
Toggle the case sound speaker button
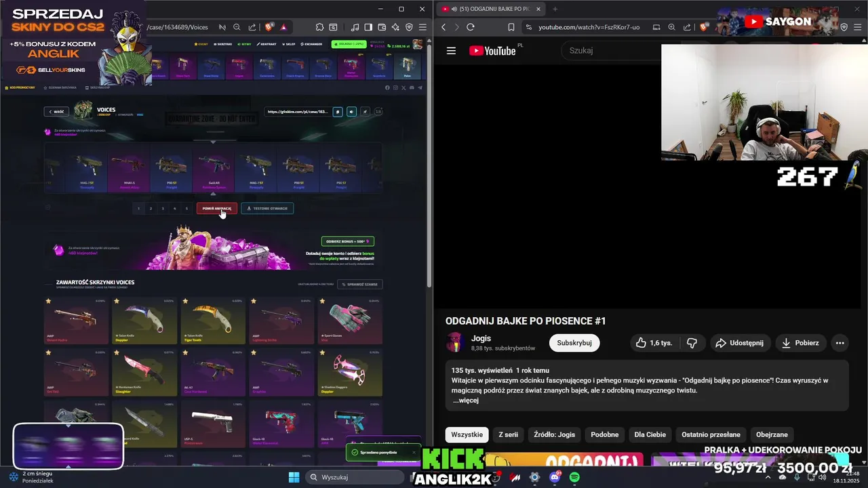click(351, 112)
